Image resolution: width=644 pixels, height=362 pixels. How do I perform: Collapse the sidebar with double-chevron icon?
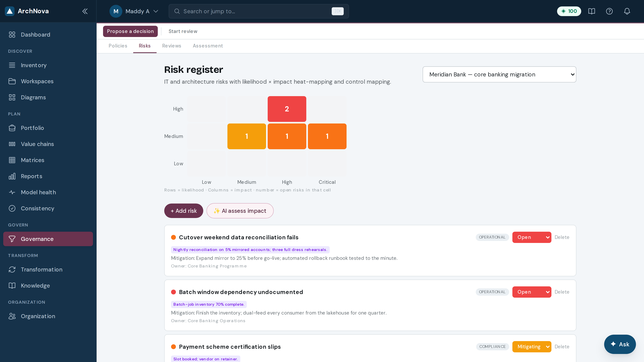click(x=85, y=11)
